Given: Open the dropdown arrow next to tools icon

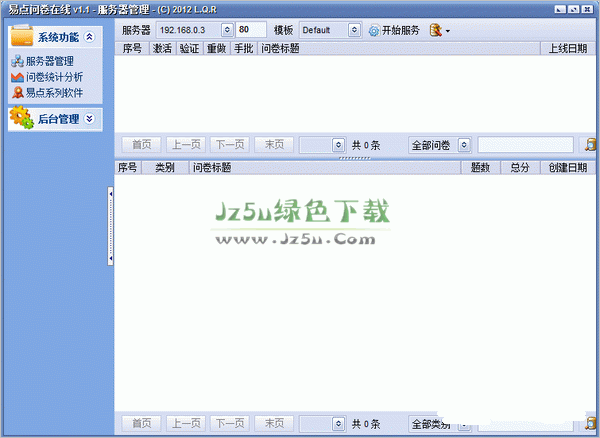Looking at the screenshot, I should tap(448, 31).
